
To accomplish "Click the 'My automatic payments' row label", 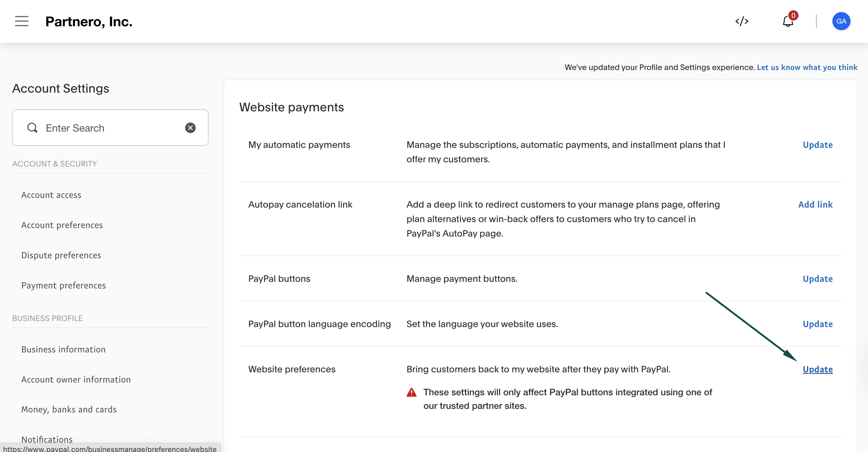I will (299, 145).
